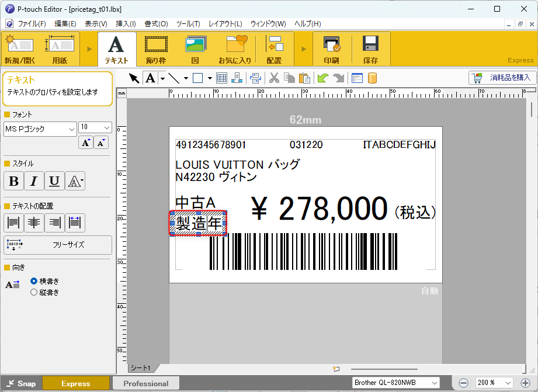Insert a table with the grid icon
The image size is (538, 392).
point(221,78)
